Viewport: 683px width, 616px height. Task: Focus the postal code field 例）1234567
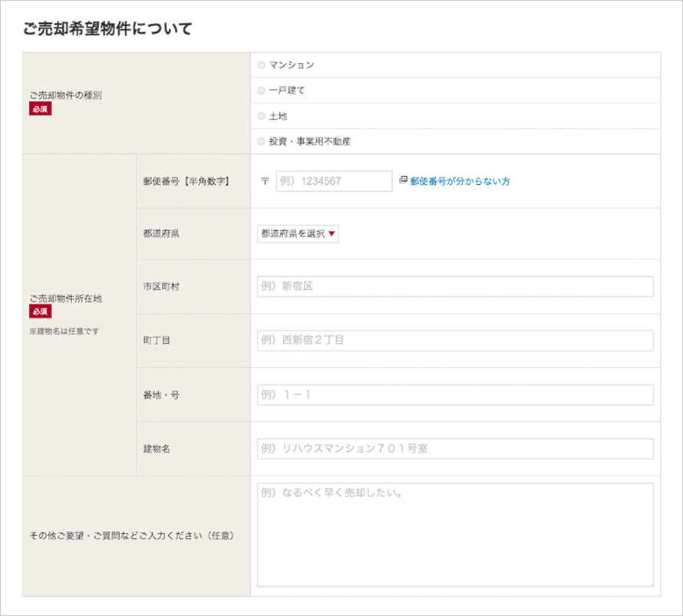(x=334, y=181)
